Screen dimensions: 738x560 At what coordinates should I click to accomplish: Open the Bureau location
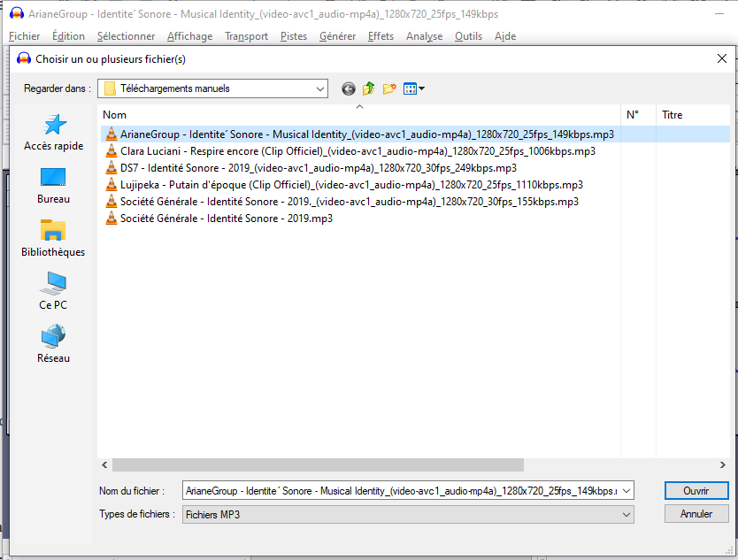[x=54, y=186]
